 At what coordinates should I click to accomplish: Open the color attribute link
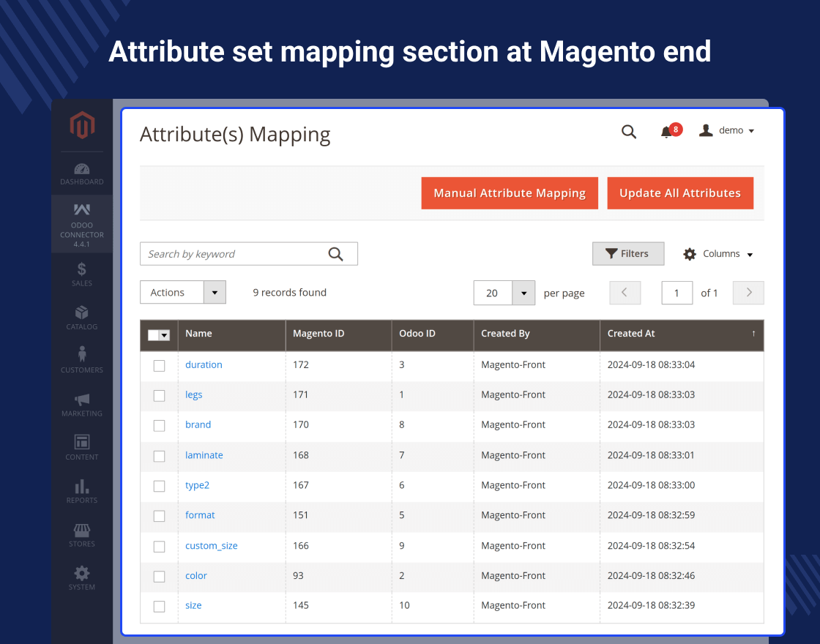tap(196, 575)
